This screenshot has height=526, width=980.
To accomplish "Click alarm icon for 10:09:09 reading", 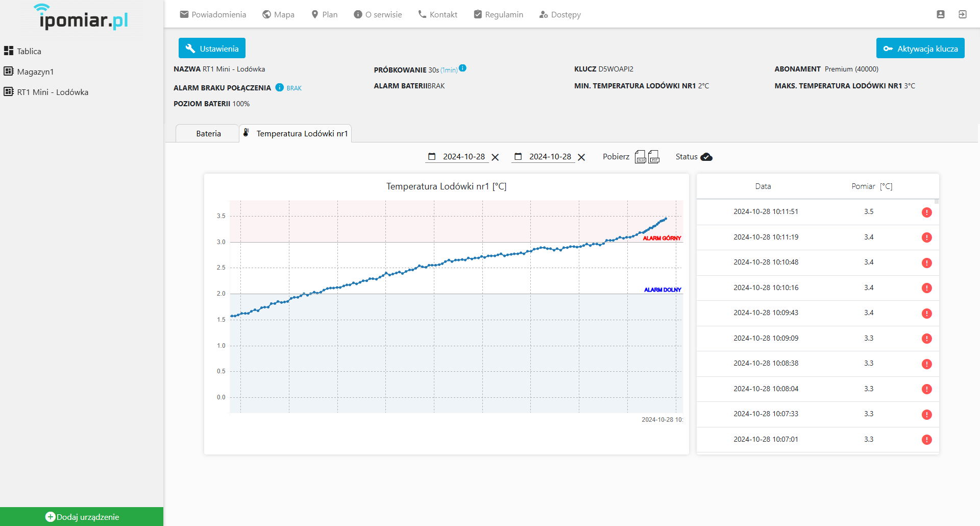I will click(x=926, y=339).
